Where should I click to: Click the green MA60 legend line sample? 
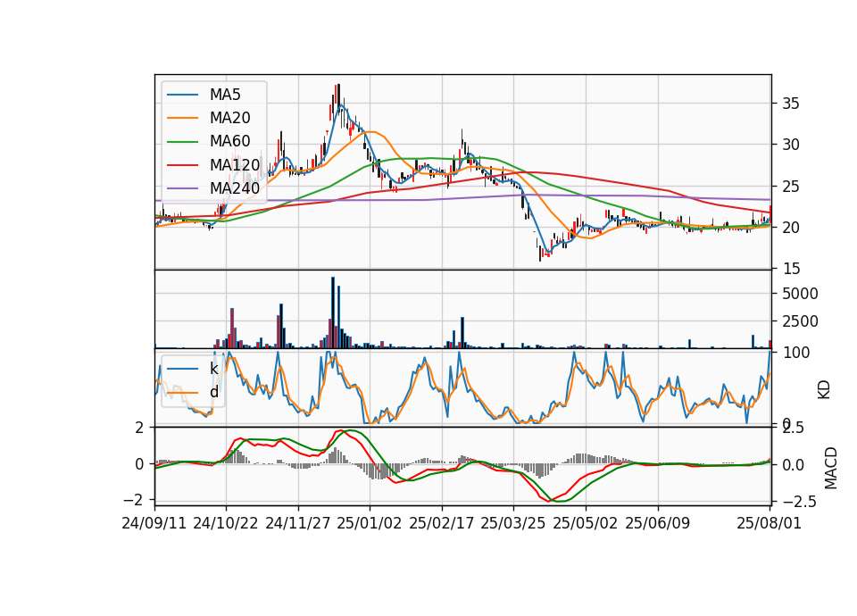point(182,142)
